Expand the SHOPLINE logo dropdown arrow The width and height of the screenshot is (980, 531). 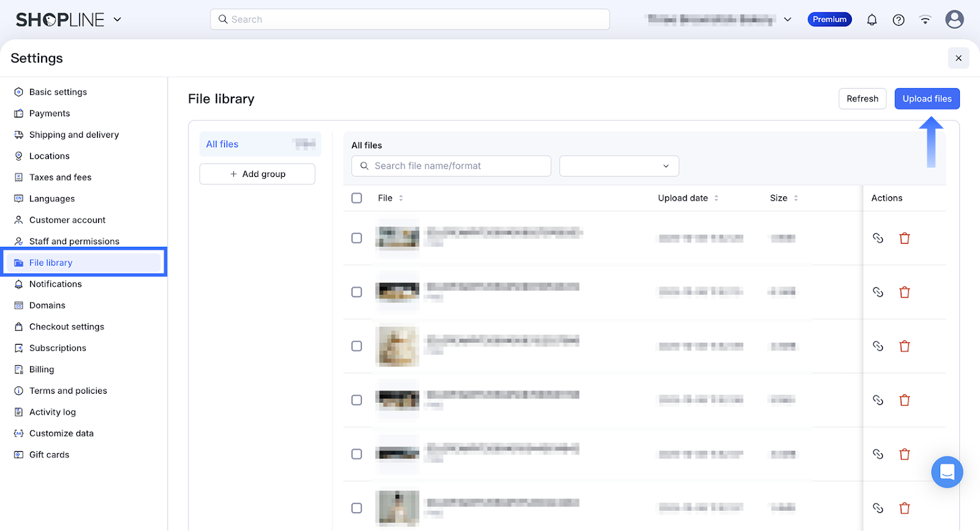tap(118, 20)
